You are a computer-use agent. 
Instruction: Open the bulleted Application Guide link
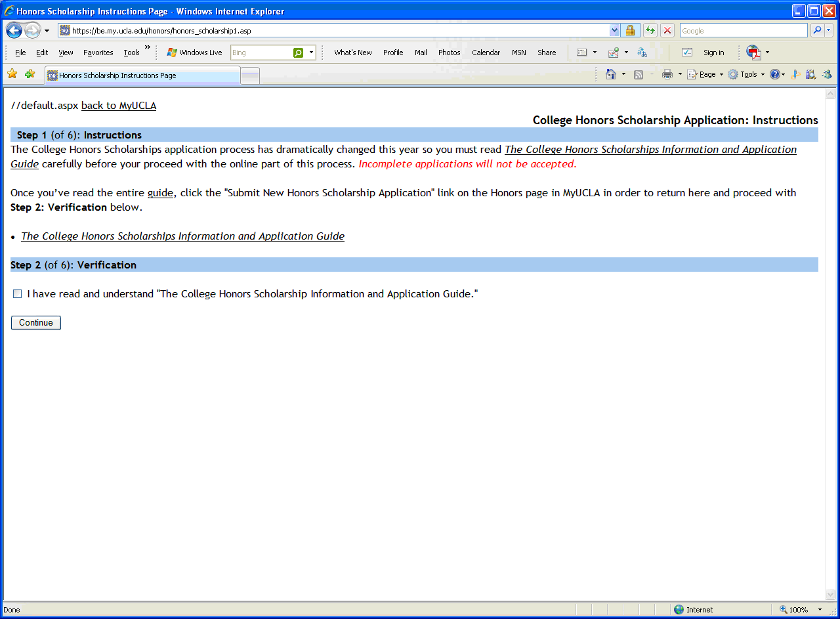[x=182, y=236]
